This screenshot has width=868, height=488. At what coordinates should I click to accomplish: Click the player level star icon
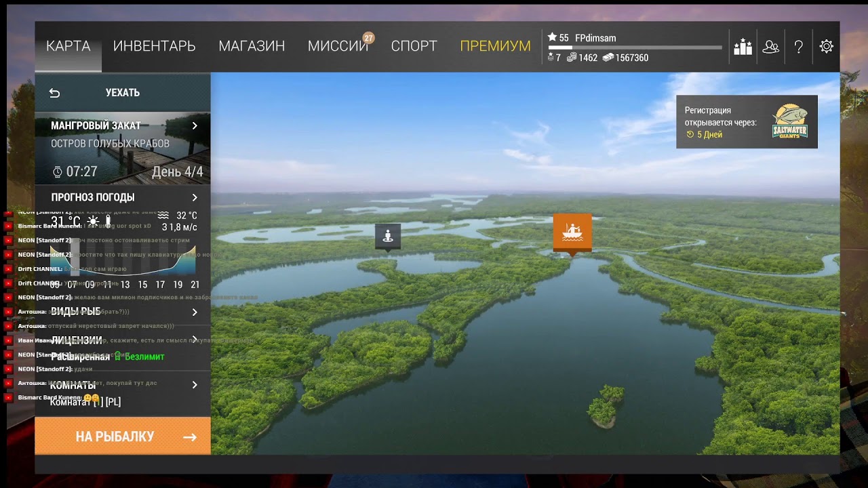(x=552, y=38)
